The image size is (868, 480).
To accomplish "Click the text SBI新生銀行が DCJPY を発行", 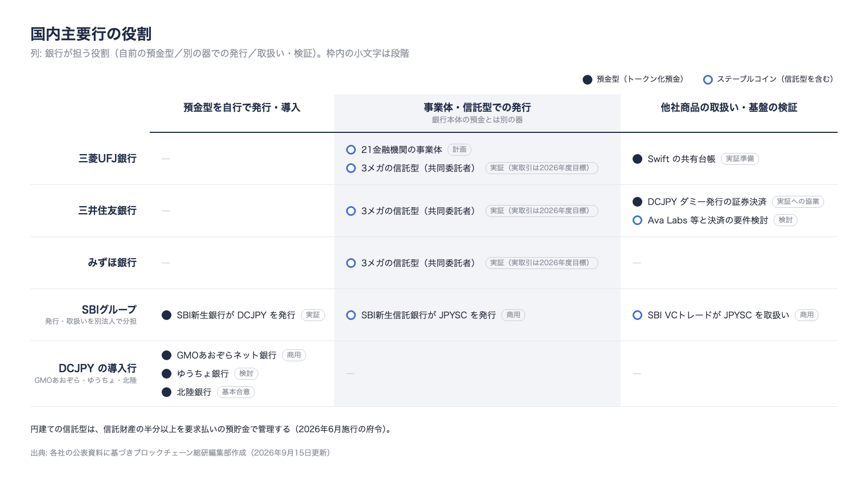I will (236, 315).
